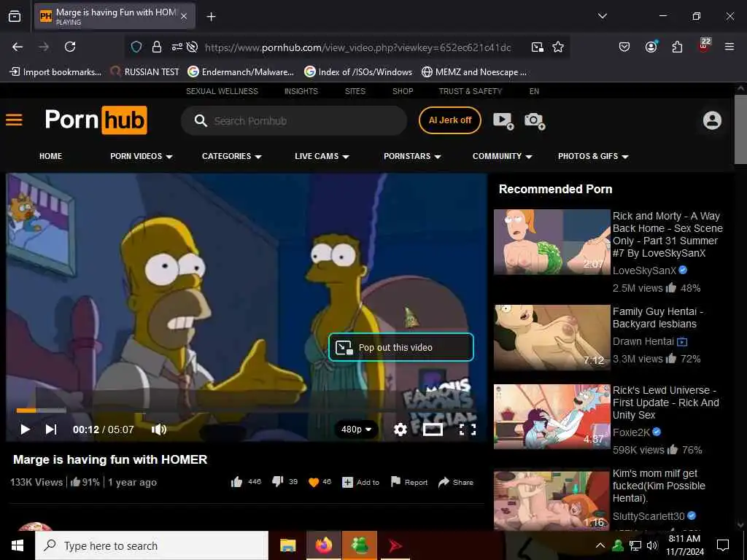Reload the current page
This screenshot has height=560, width=747.
tap(70, 47)
